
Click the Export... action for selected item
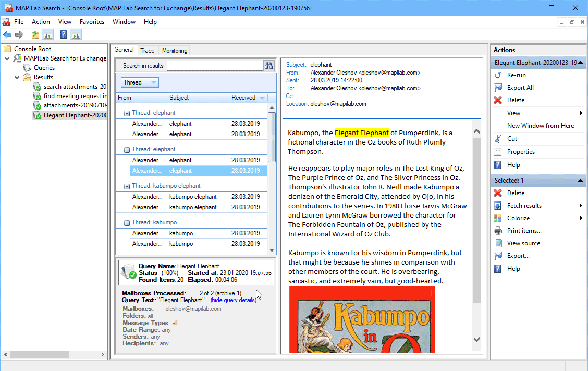(x=518, y=256)
